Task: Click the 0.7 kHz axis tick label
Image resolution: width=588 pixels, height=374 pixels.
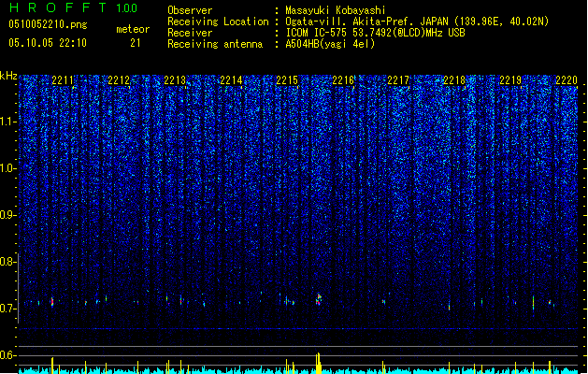Action: (x=8, y=309)
